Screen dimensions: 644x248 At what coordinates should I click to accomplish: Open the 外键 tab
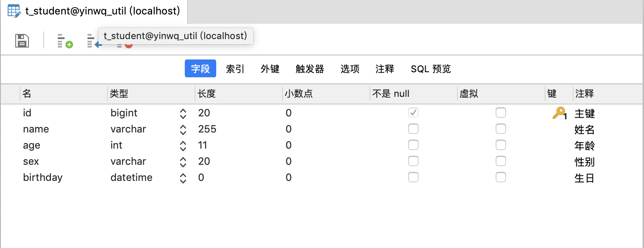click(270, 69)
